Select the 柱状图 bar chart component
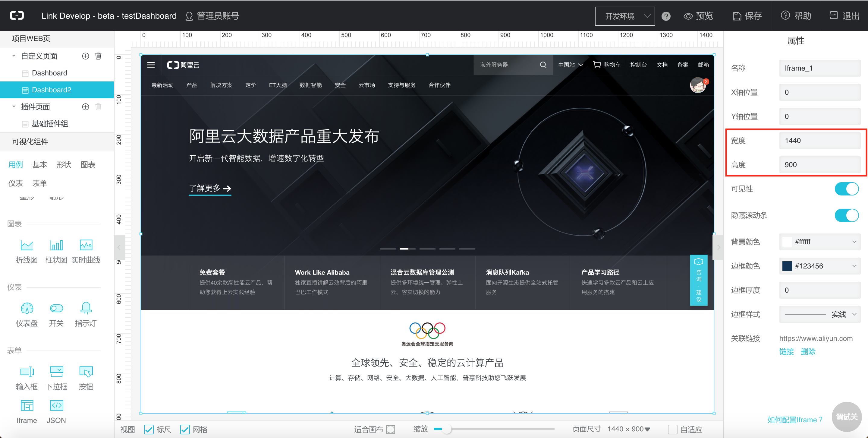The width and height of the screenshot is (868, 438). (56, 252)
